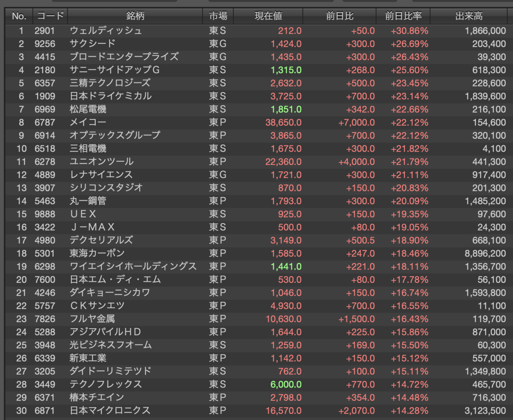Click the 三精テクノロジーズ stock name

coord(110,83)
